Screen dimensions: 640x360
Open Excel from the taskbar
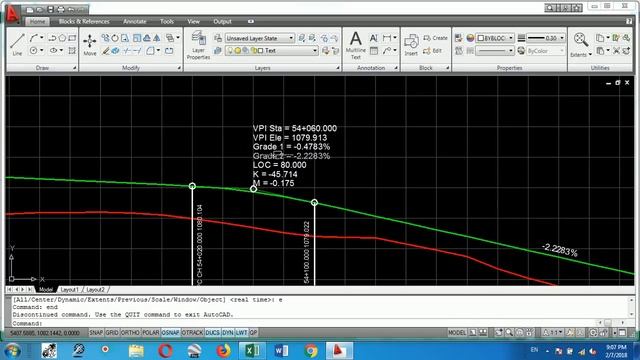[x=252, y=351]
